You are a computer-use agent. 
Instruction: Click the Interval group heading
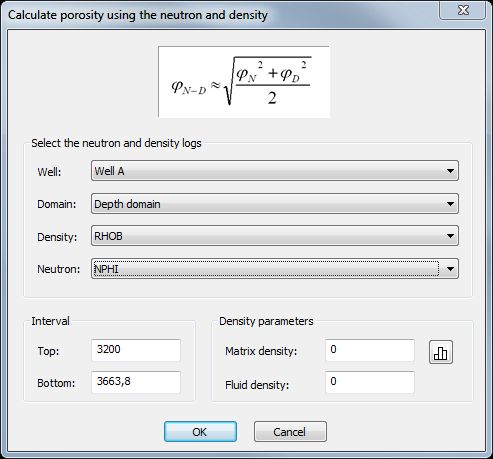click(50, 321)
